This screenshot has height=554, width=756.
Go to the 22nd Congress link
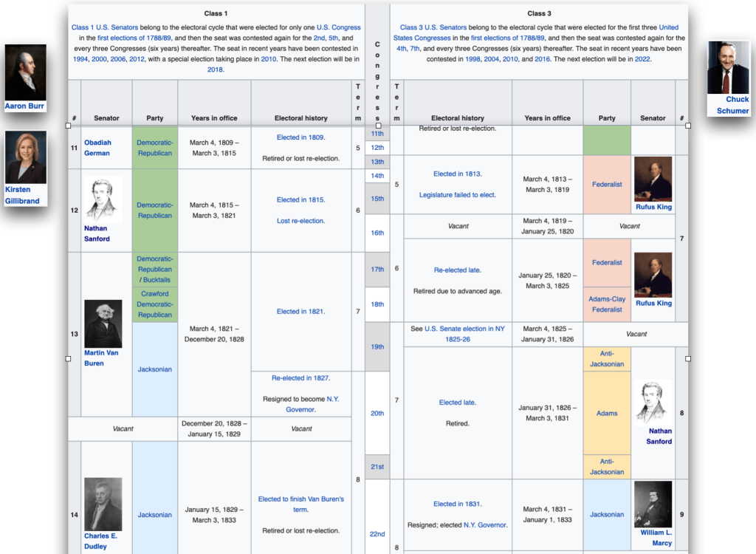pyautogui.click(x=377, y=534)
